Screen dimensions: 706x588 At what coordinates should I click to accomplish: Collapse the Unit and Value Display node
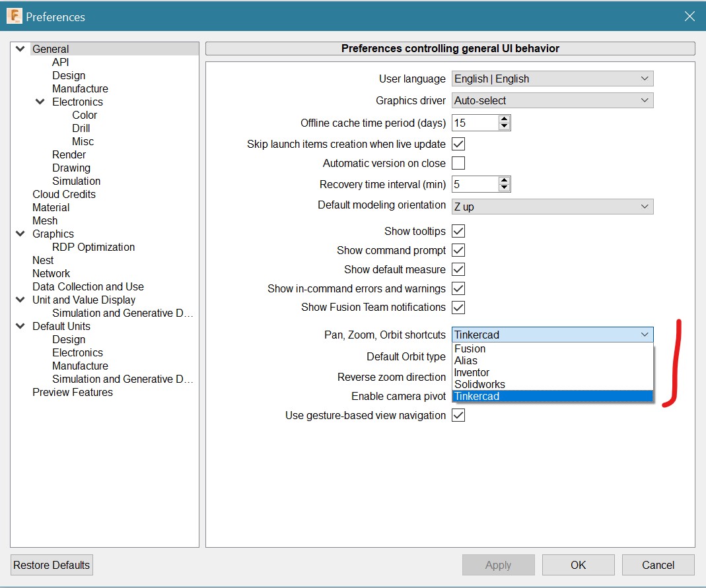pos(20,300)
